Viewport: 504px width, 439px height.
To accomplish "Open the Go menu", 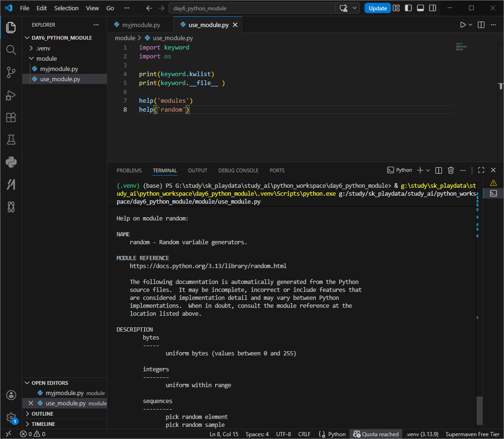I will coord(110,8).
